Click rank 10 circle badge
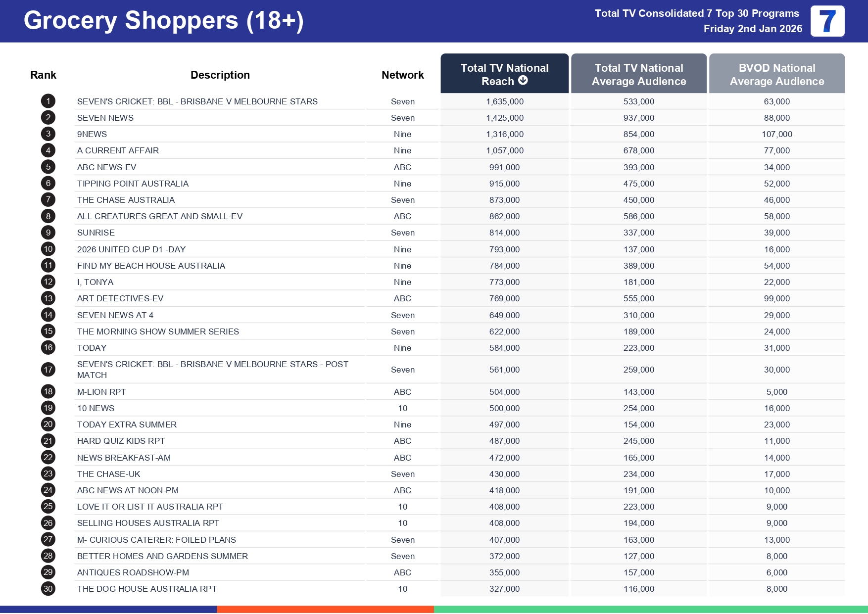Screen dimensions: 868x614 [x=48, y=249]
